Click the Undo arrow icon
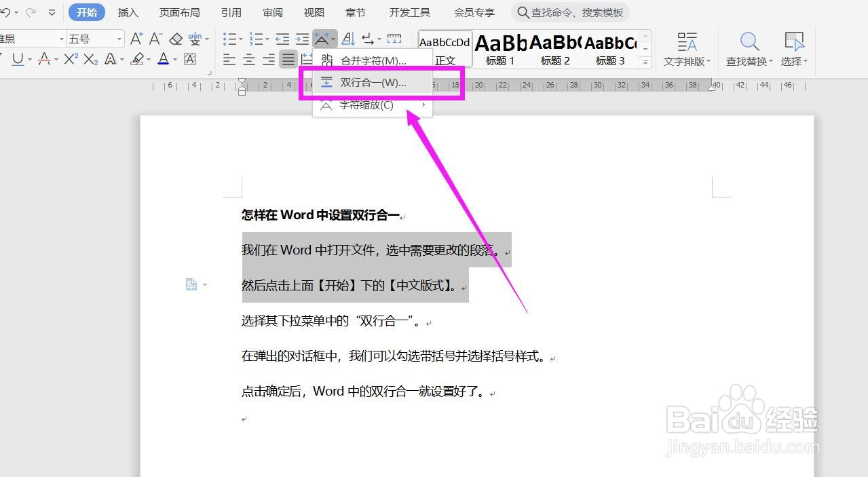This screenshot has width=868, height=477. pyautogui.click(x=4, y=12)
